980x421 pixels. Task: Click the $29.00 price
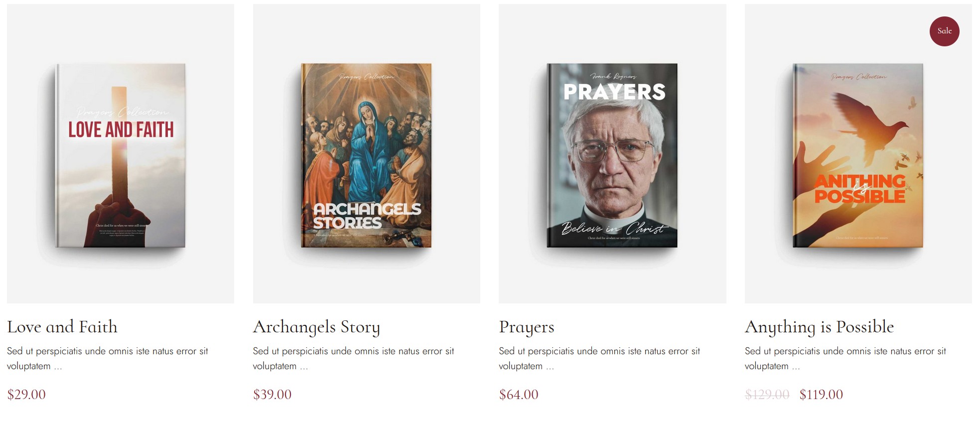click(x=26, y=395)
